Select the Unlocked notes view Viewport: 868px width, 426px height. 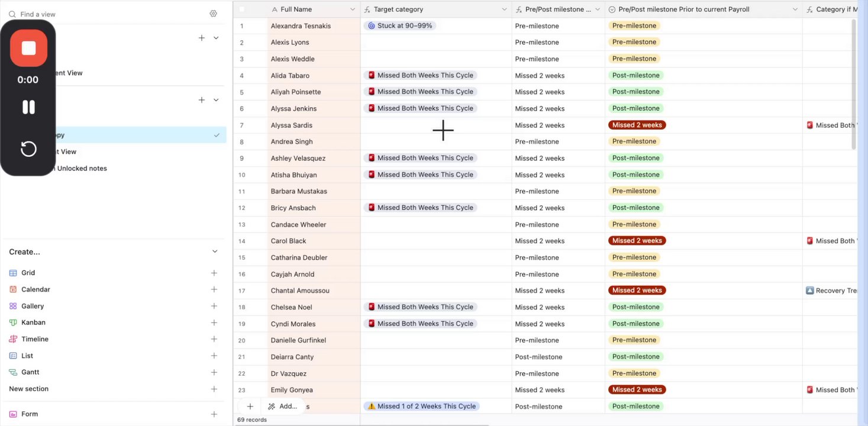pyautogui.click(x=82, y=168)
